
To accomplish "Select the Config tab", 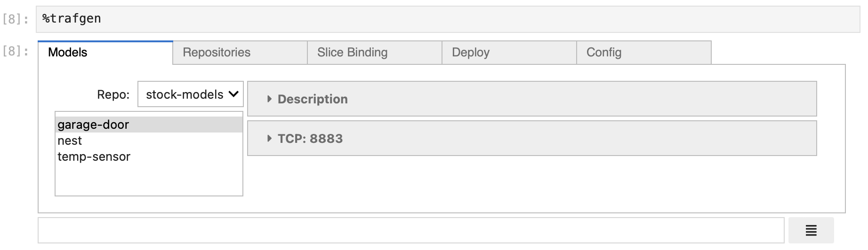I will [x=644, y=52].
